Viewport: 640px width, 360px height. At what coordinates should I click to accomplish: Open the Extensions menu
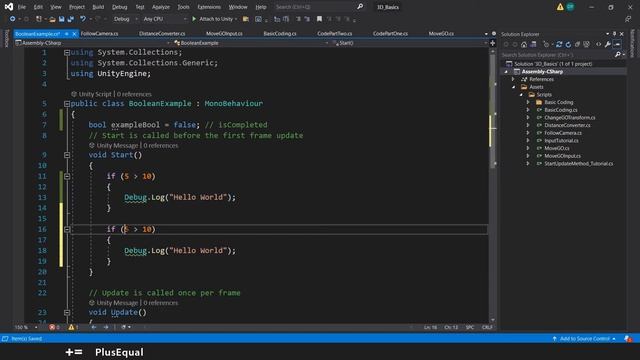pyautogui.click(x=209, y=7)
